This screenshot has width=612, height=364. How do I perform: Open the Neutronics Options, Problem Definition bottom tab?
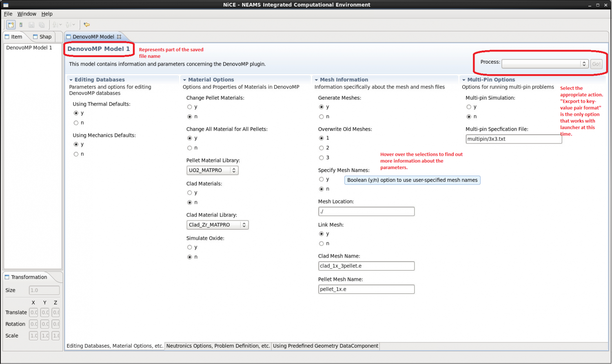point(218,346)
